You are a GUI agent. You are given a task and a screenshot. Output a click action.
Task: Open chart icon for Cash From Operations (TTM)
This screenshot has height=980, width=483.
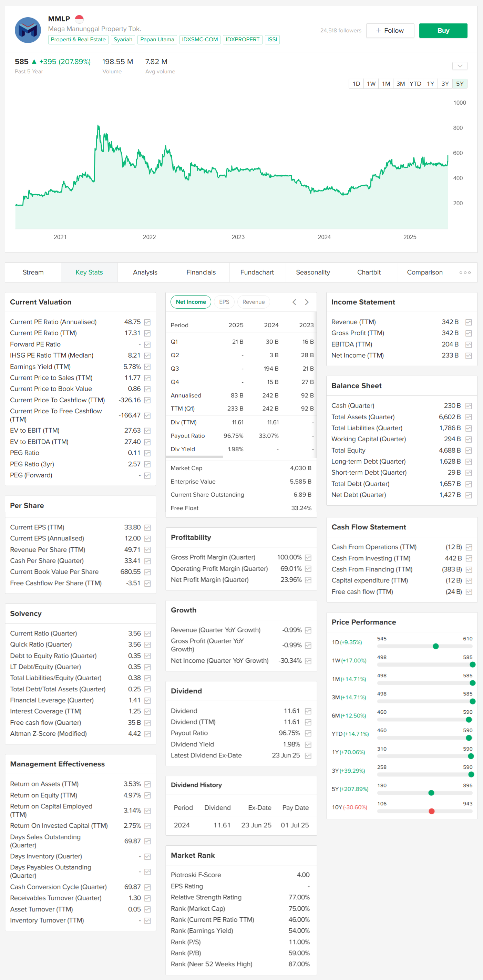point(469,547)
